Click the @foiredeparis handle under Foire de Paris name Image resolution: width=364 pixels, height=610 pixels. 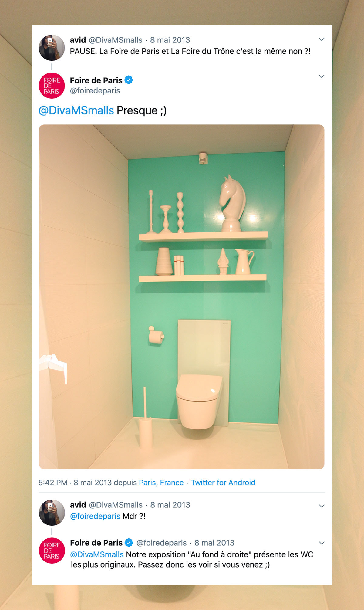point(95,91)
